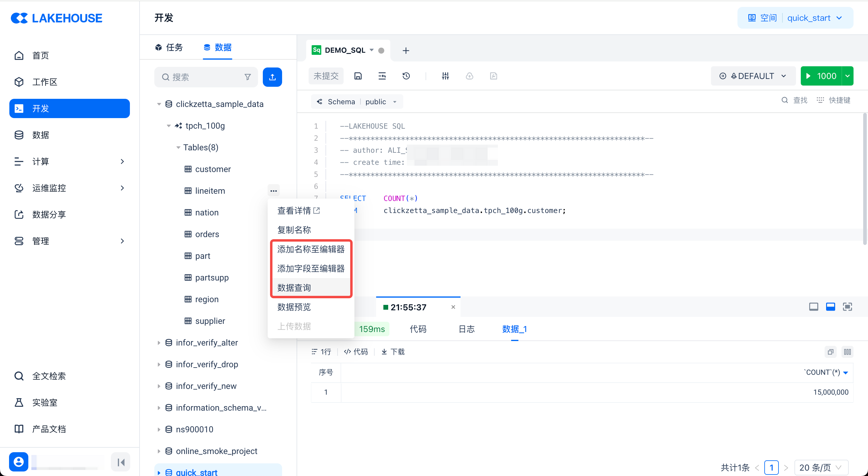The width and height of the screenshot is (868, 476).
Task: Run query with the green 1000 button
Action: coord(821,76)
